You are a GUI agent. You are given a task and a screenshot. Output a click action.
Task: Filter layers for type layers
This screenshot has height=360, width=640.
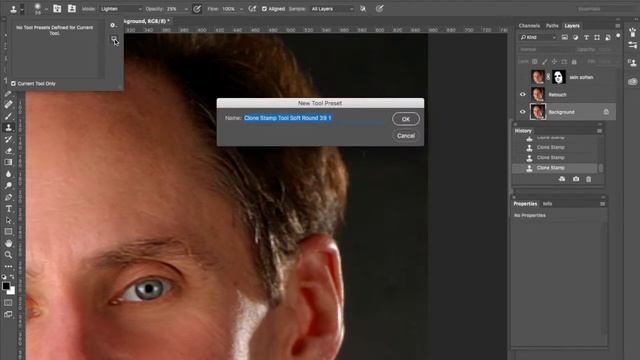(587, 37)
